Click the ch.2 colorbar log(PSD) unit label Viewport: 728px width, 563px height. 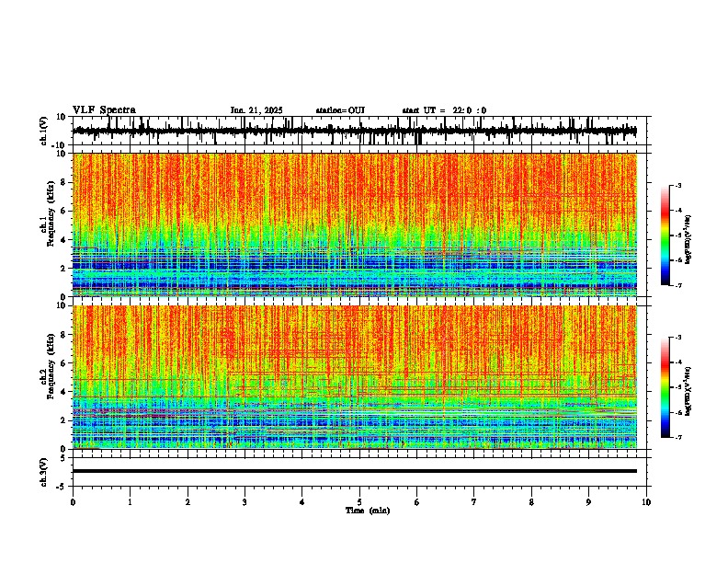point(688,391)
